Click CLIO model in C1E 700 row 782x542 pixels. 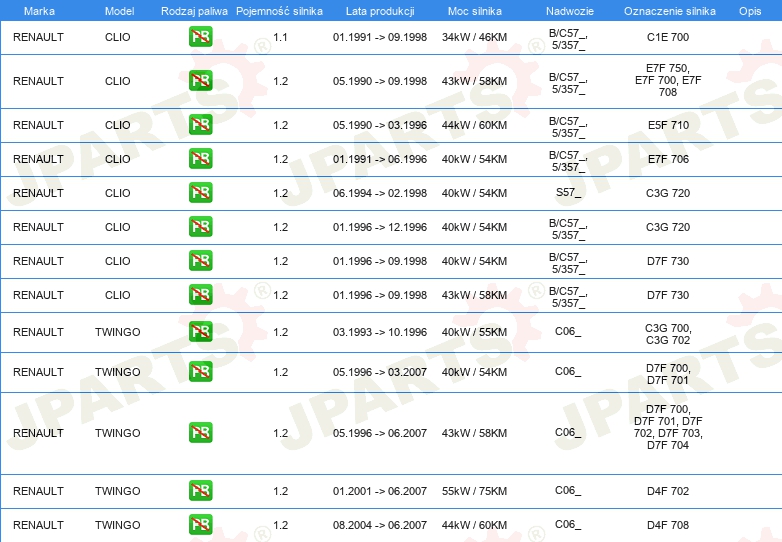(118, 37)
